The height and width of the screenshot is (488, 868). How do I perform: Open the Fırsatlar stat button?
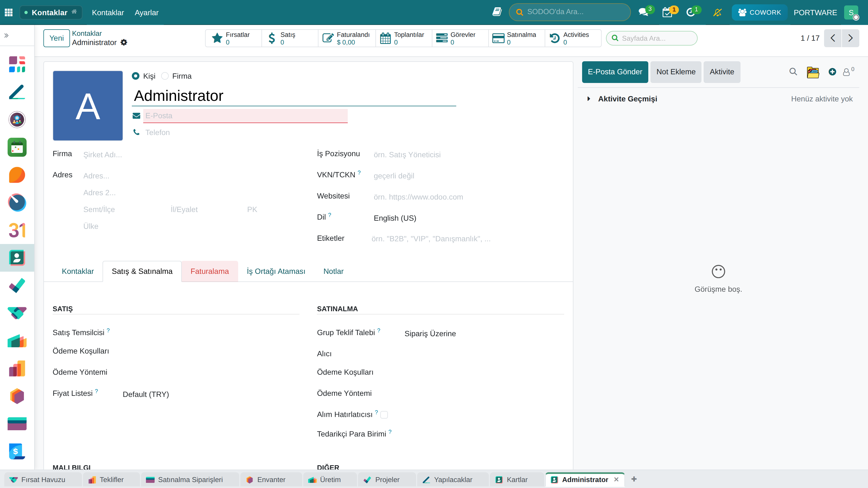tap(234, 38)
